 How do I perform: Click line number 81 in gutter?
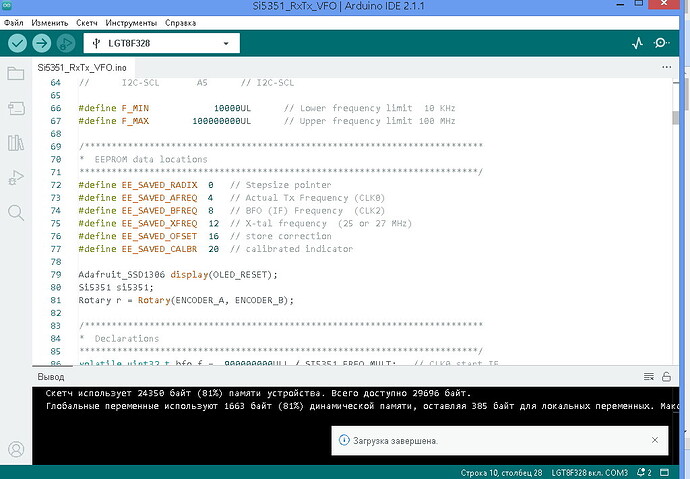coord(56,300)
